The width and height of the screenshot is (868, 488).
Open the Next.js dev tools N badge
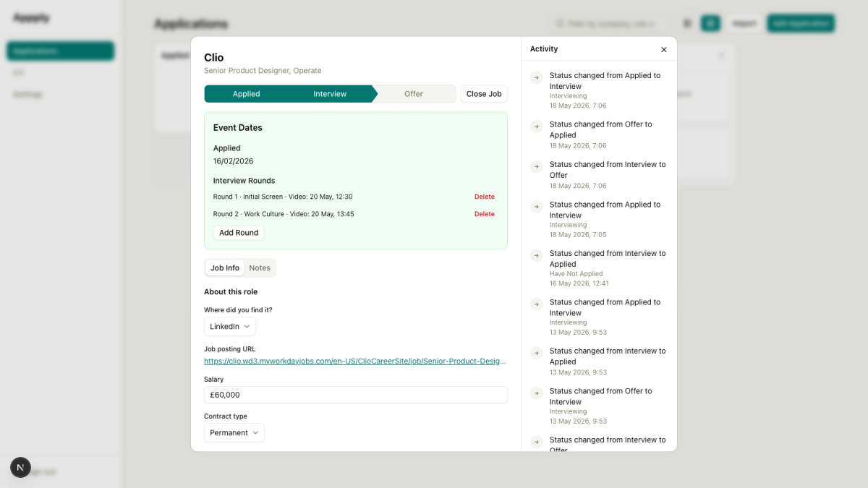20,468
